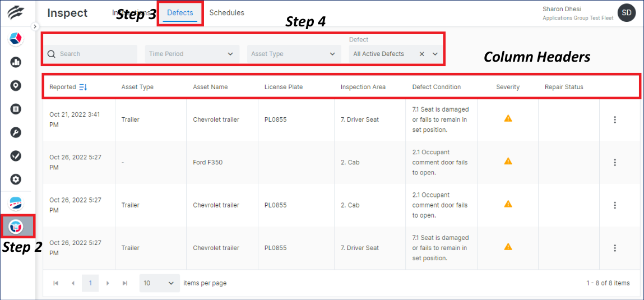The height and width of the screenshot is (300, 644).
Task: Click the Repair Status column header
Action: (x=564, y=87)
